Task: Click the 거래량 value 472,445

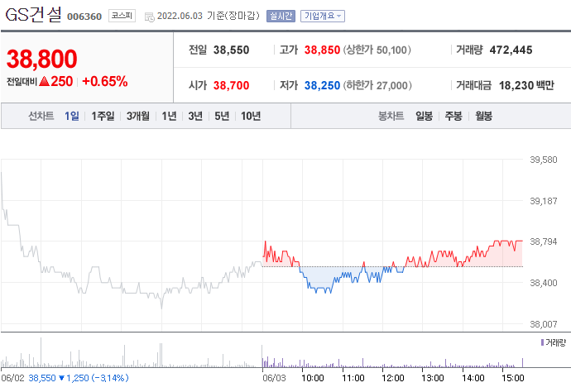Action: 511,50
